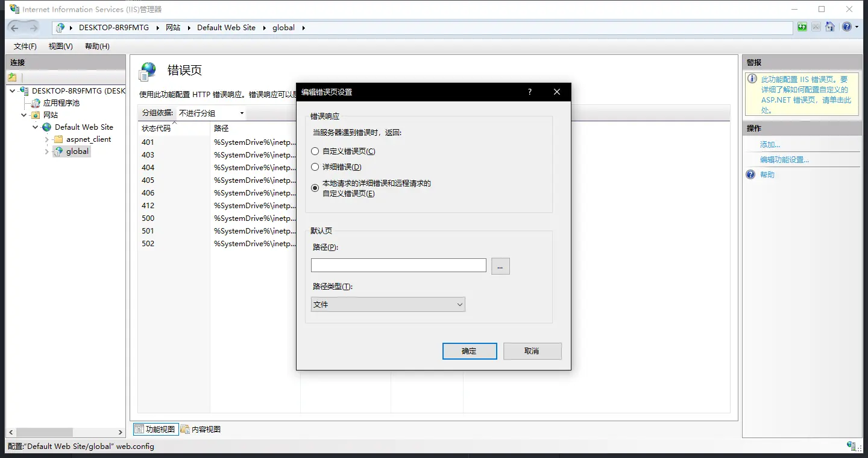This screenshot has height=458, width=868.
Task: Click the DESKTOP-8R9FMTG server icon in the tree
Action: [24, 91]
